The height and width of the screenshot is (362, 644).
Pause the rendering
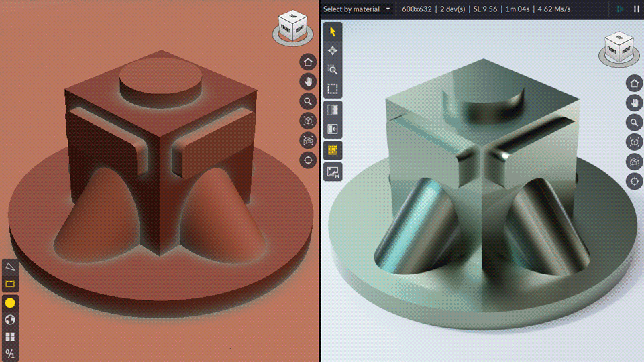[636, 9]
